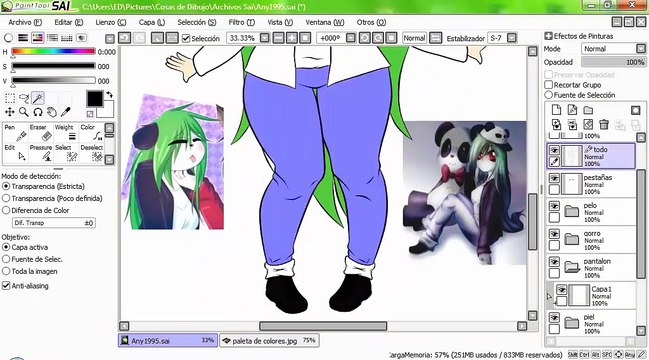Choose the Pen linework tool

(16, 132)
